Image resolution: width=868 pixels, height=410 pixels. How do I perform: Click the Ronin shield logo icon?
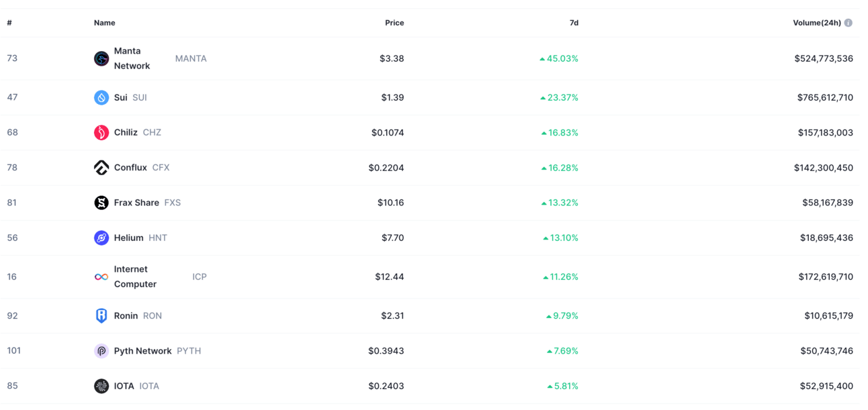[101, 315]
